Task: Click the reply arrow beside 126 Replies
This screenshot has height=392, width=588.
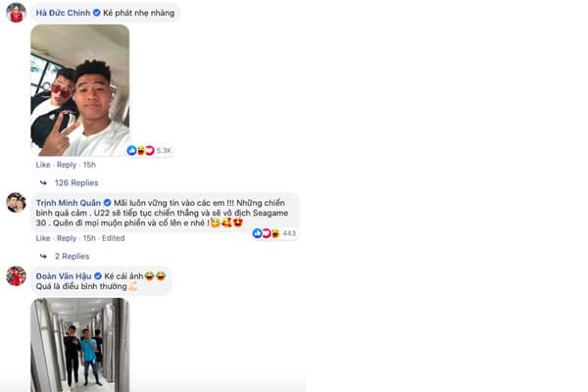Action: (x=43, y=182)
